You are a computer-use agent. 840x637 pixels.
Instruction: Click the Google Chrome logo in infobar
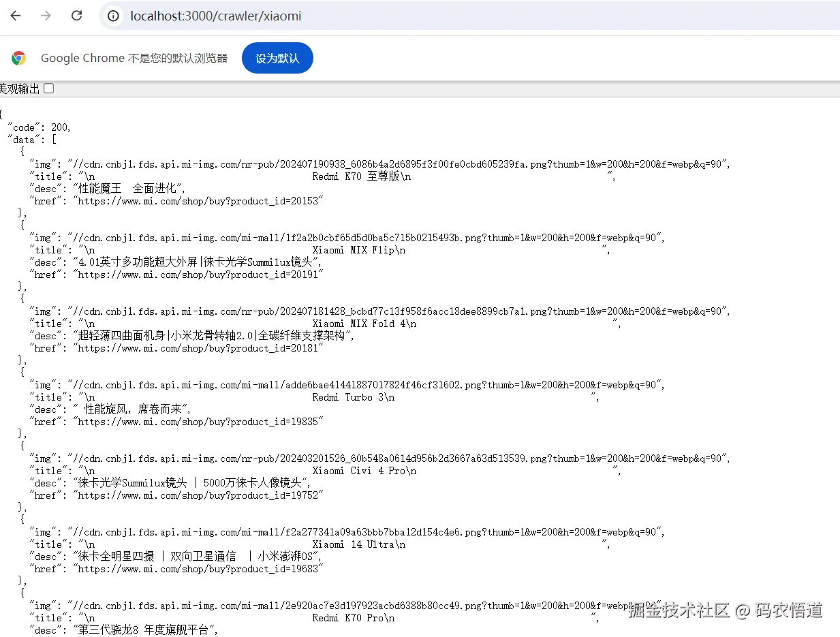click(18, 58)
